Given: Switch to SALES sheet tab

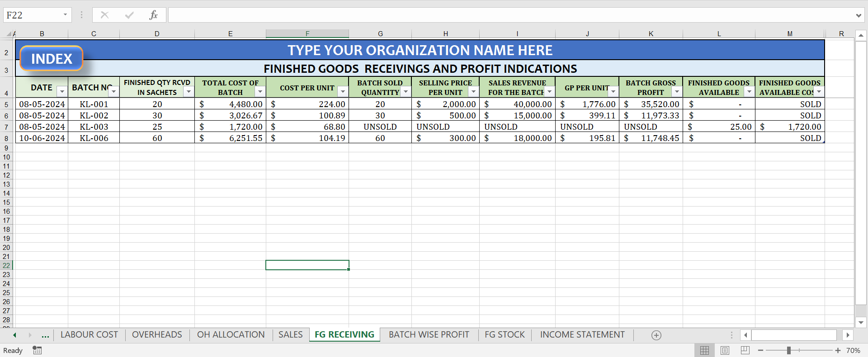Looking at the screenshot, I should 290,335.
